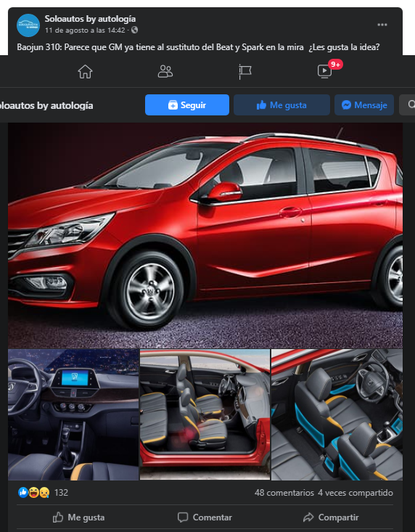Like the page with Me gusta button
This screenshot has height=532, width=415.
[x=282, y=105]
